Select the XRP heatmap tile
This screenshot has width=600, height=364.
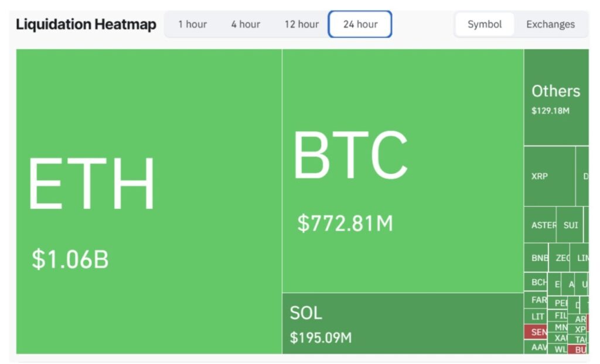[x=549, y=176]
